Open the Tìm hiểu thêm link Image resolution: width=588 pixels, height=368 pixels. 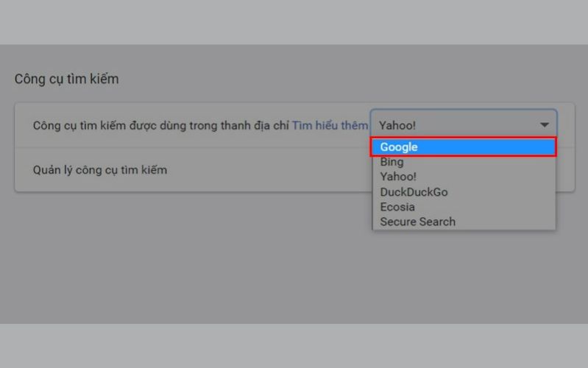(x=330, y=125)
